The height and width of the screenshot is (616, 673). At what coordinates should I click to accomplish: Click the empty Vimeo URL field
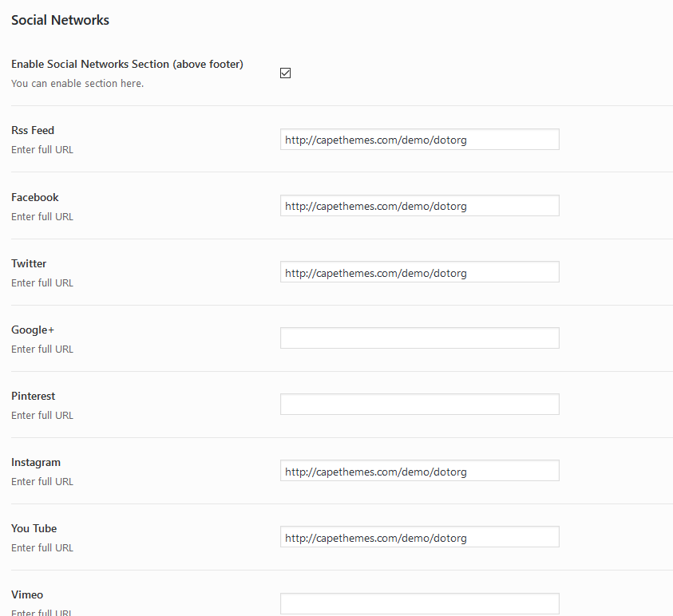(419, 603)
